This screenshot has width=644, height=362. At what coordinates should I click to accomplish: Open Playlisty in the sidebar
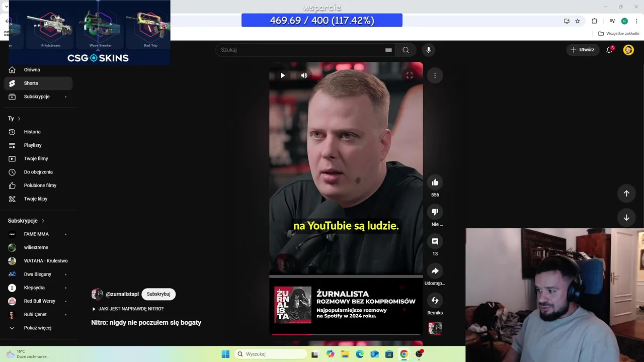coord(38,145)
